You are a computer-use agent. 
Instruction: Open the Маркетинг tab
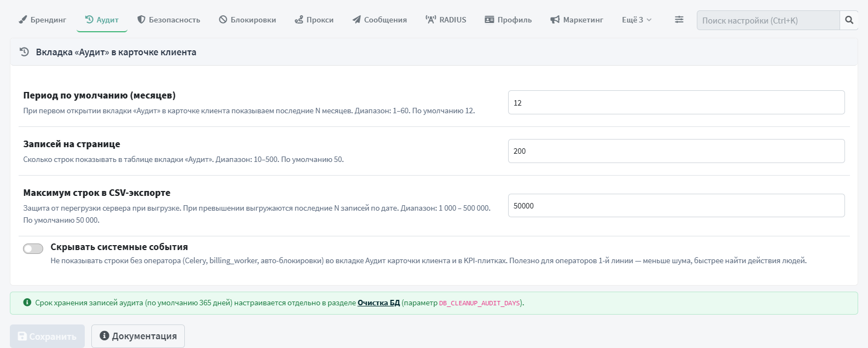coord(577,20)
